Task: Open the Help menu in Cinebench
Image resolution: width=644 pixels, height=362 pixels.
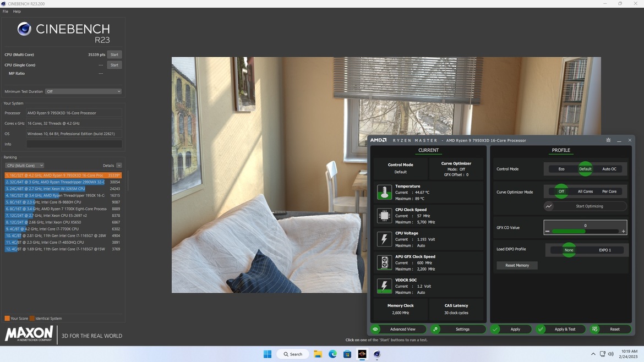Action: [17, 12]
